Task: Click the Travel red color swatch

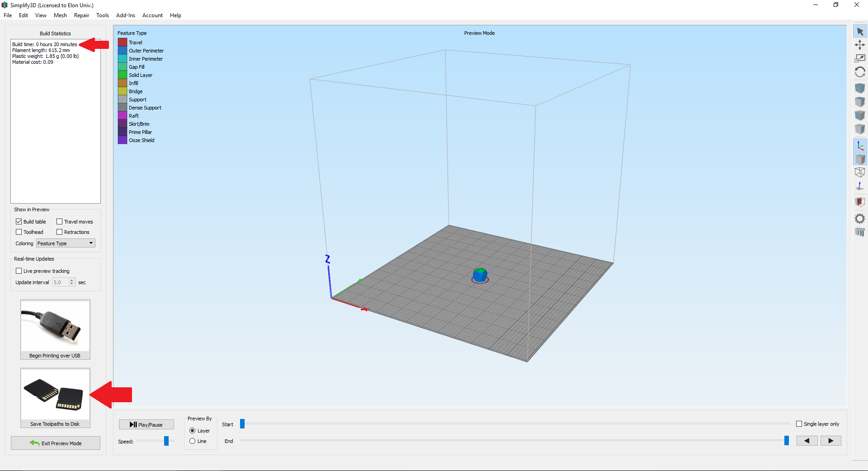Action: [x=123, y=42]
